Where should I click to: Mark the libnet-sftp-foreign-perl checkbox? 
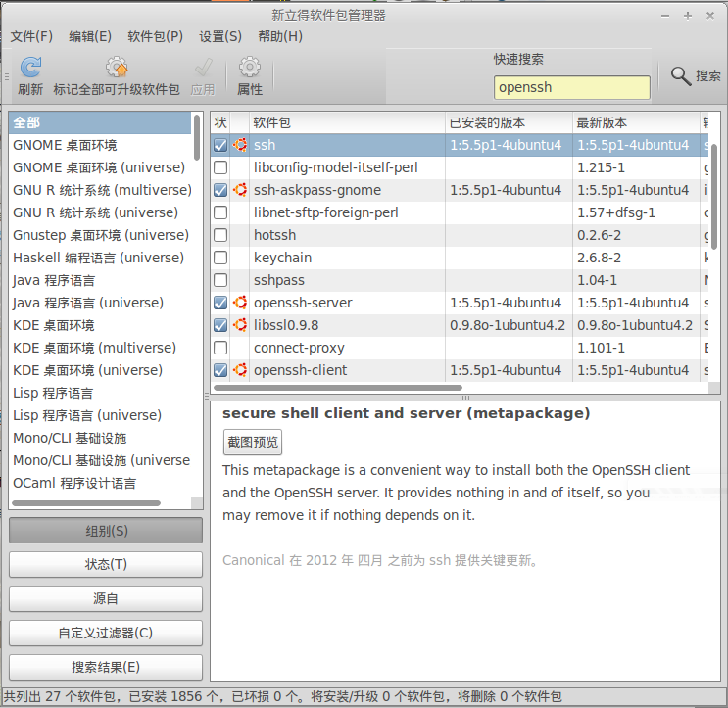coord(220,212)
